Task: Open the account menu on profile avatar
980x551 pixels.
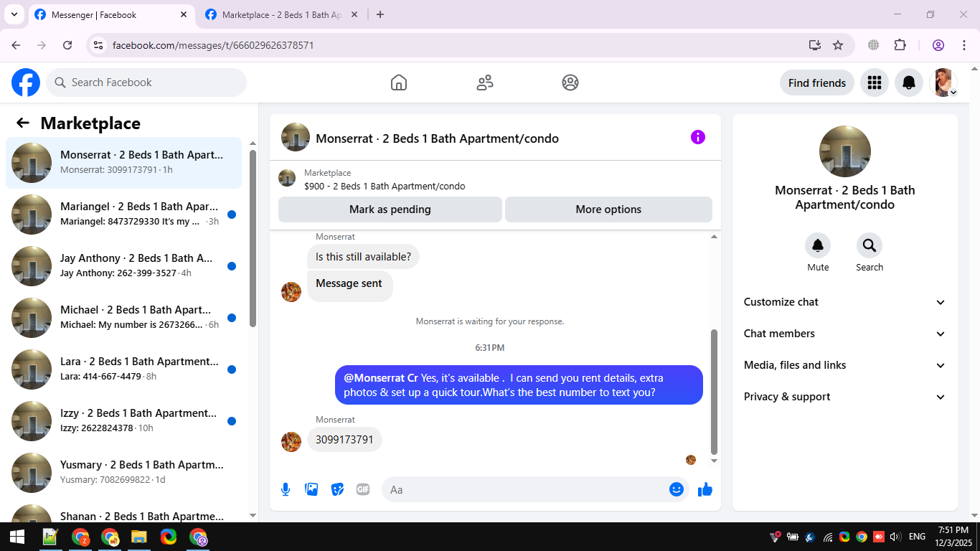Action: (943, 83)
